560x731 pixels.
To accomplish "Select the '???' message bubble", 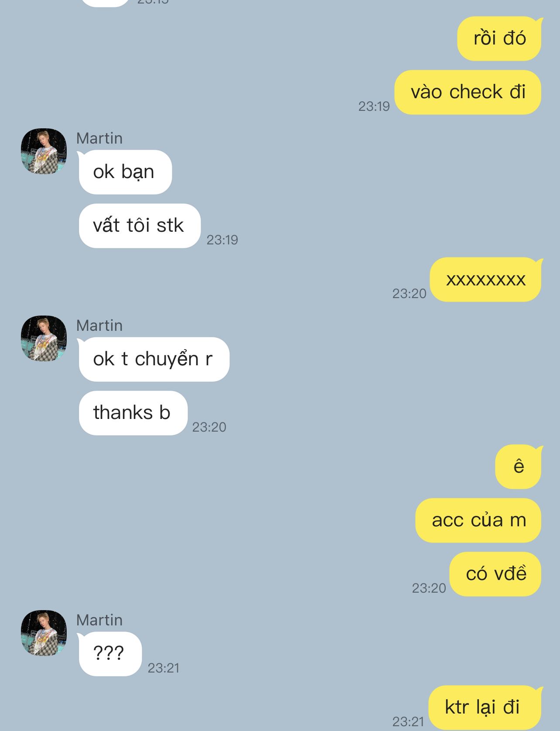I will click(x=109, y=654).
